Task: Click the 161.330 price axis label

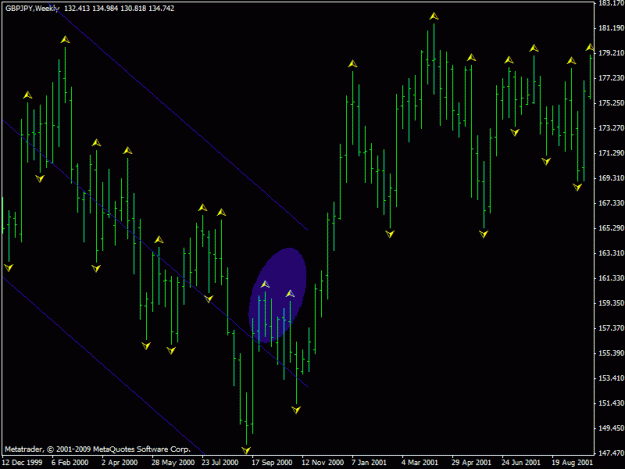Action: pyautogui.click(x=611, y=278)
